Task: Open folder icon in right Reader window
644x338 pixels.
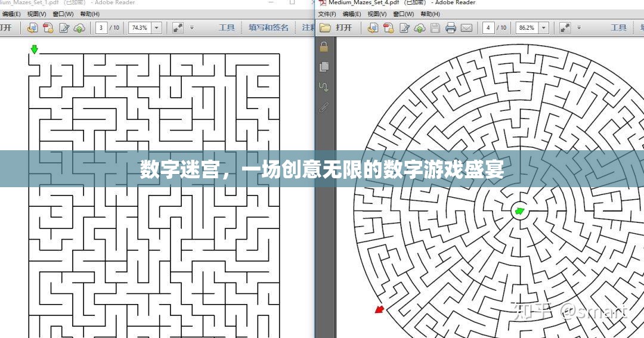Action: pos(326,28)
